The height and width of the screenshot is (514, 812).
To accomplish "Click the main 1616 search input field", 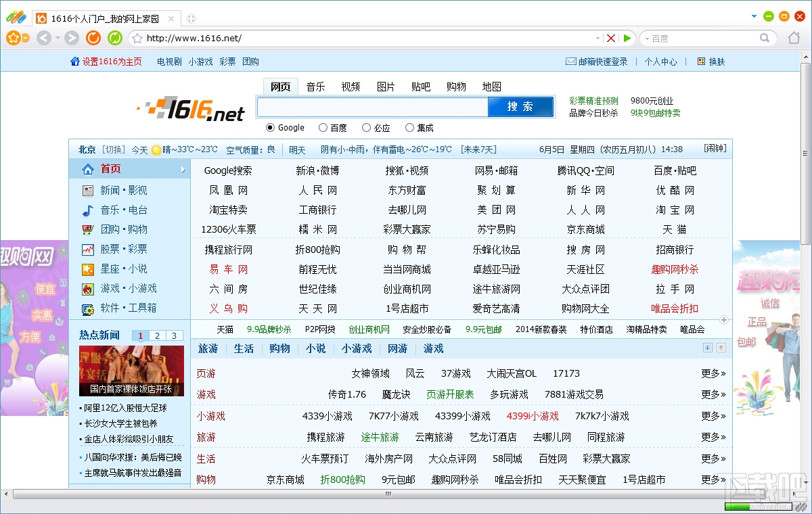I will [x=372, y=107].
